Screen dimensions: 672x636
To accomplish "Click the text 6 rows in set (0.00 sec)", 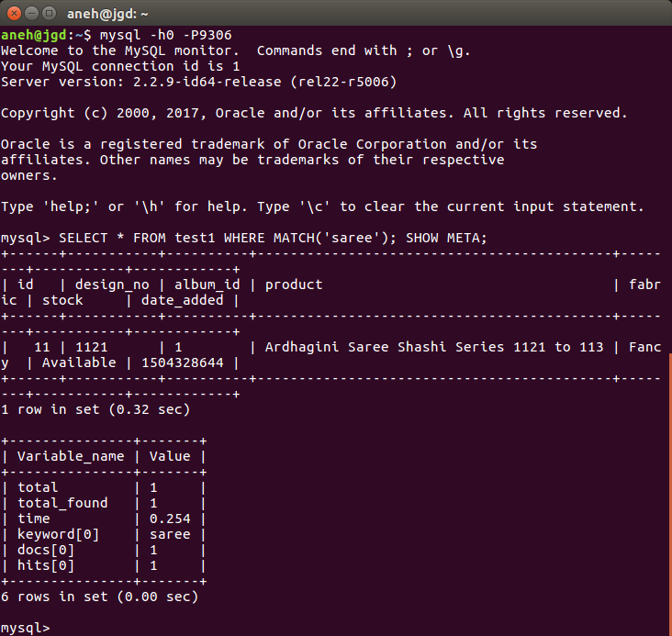I will [x=99, y=597].
